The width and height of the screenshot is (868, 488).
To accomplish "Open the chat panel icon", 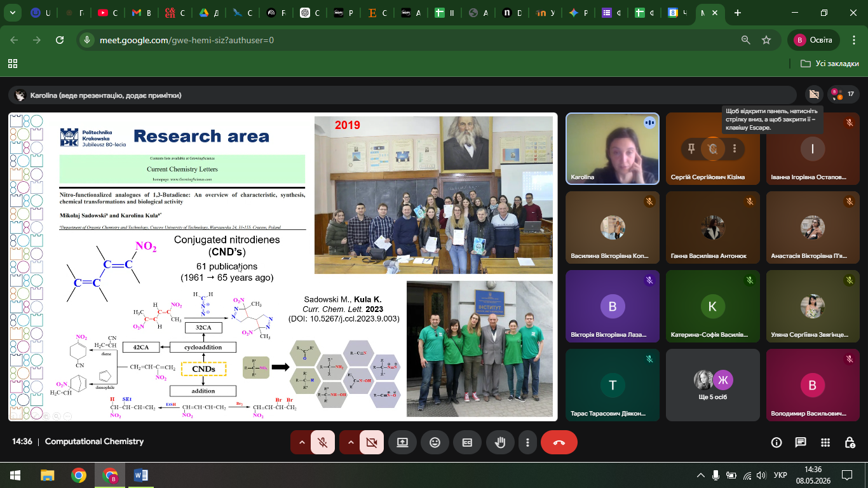I will [x=801, y=442].
